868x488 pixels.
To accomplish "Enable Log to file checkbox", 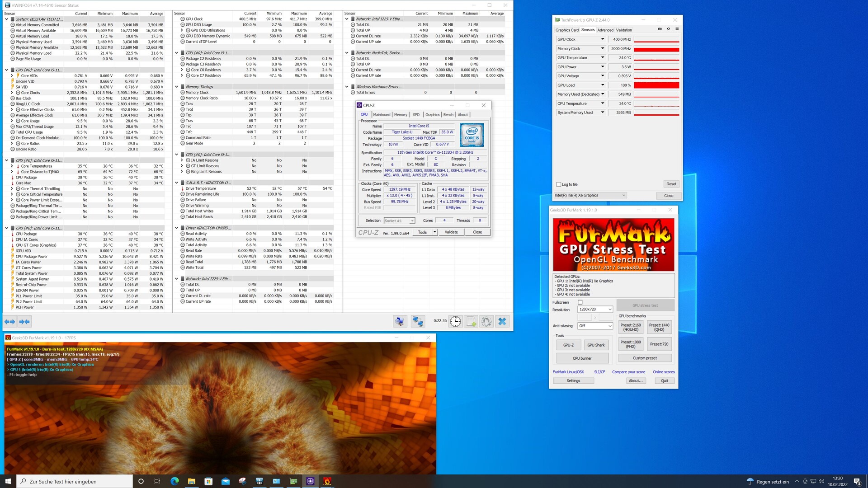I will (x=559, y=184).
